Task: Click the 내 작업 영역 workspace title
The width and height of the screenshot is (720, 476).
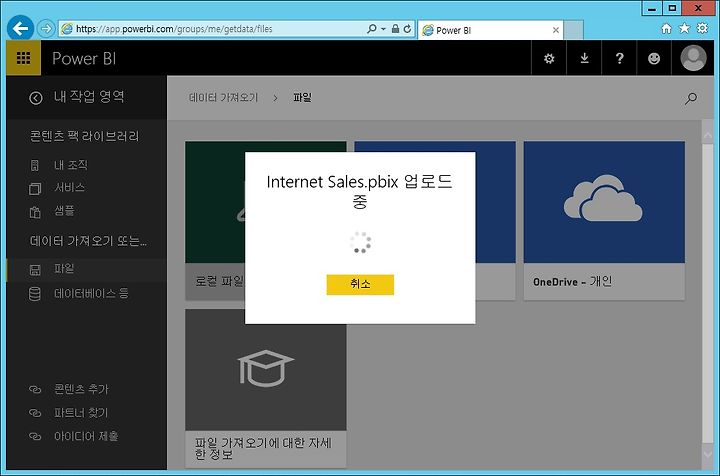Action: click(x=89, y=97)
